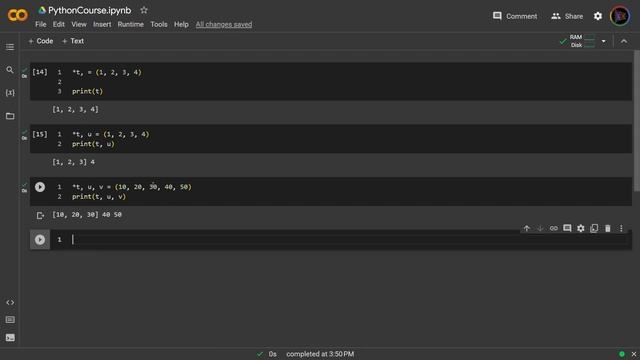Mirror cell in tab icon
Screen dimensions: 640x360
point(594,228)
